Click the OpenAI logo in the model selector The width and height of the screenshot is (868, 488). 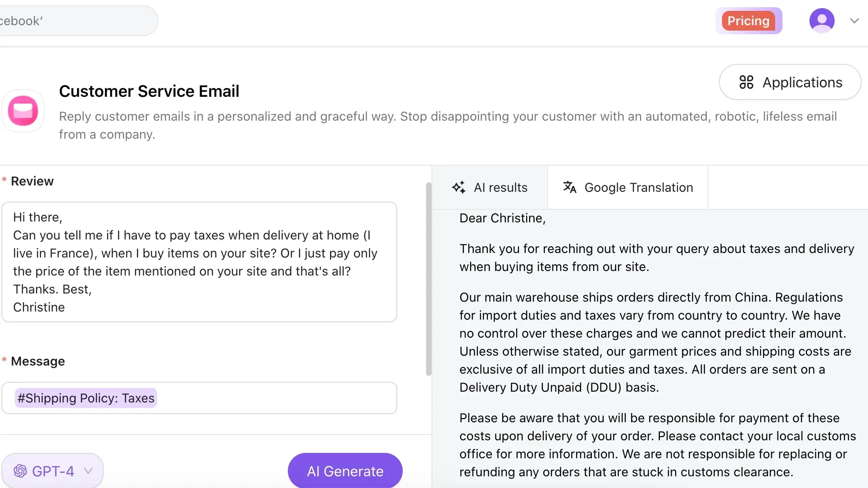pos(20,470)
